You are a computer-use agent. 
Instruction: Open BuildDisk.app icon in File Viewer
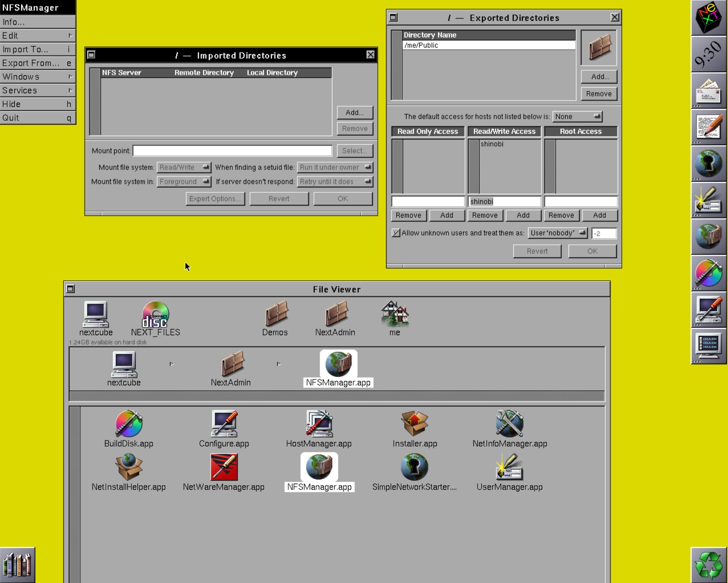128,424
